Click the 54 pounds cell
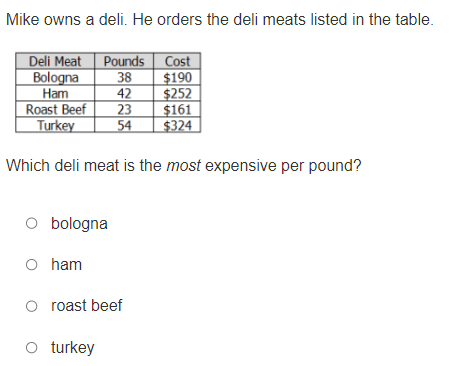This screenshot has height=366, width=449. point(124,125)
